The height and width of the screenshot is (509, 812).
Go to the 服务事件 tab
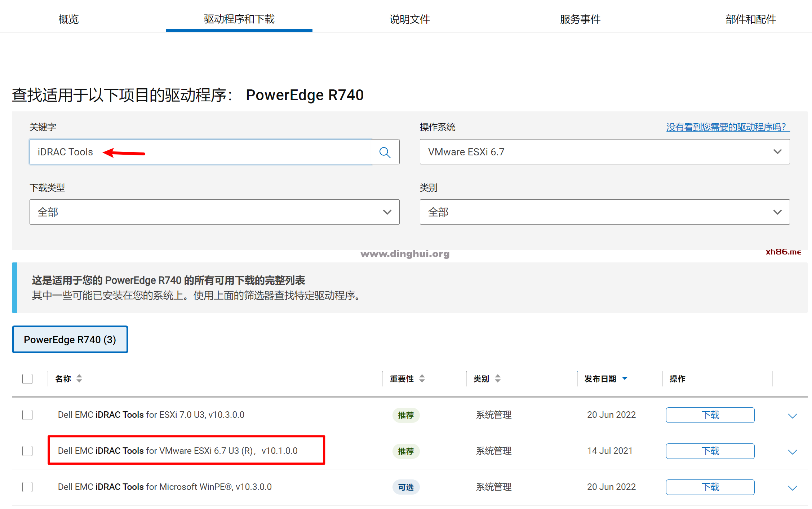point(580,19)
